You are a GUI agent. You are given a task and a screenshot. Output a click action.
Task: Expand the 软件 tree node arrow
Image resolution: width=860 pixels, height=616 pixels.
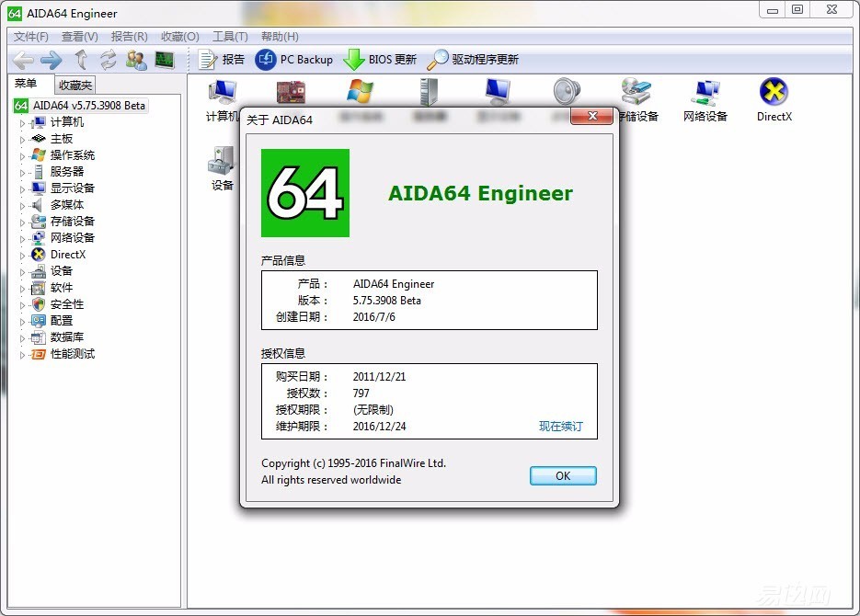tap(22, 289)
